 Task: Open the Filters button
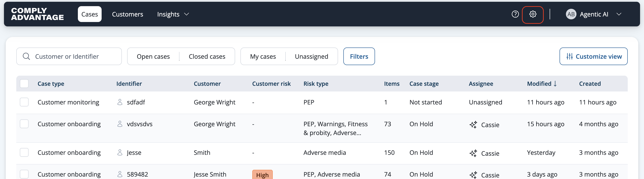pos(359,57)
